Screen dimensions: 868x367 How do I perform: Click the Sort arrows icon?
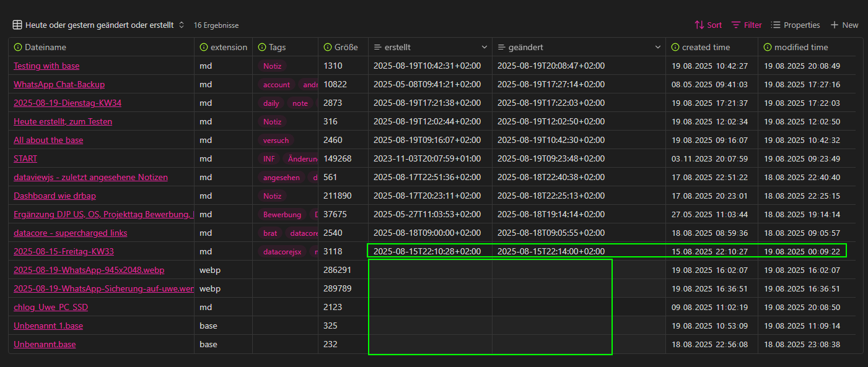(699, 25)
